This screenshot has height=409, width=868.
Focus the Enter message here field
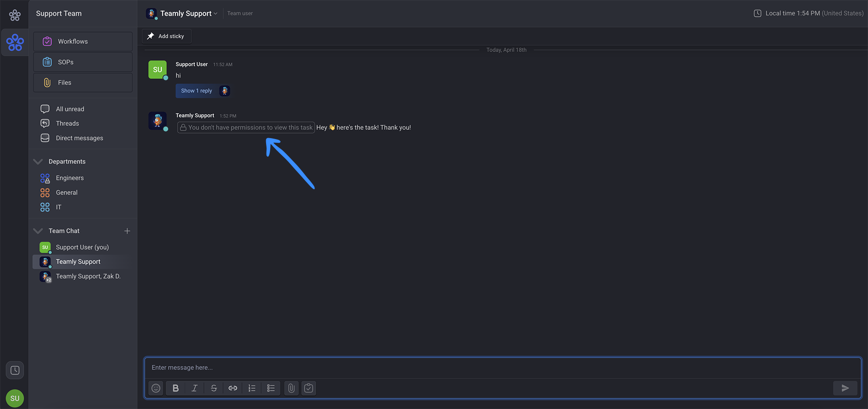click(503, 368)
